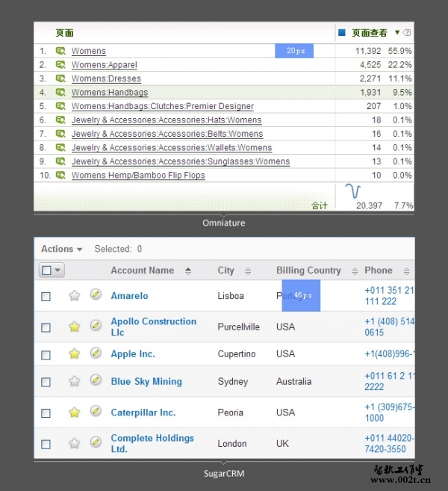The width and height of the screenshot is (448, 491).
Task: Click the edit pencil for Apollo Construction
Action: [96, 326]
